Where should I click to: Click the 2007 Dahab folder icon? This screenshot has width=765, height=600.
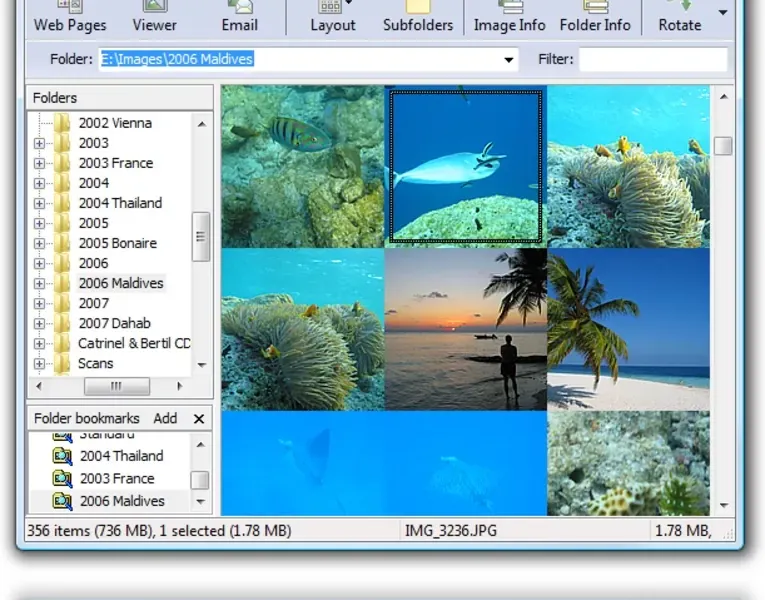click(63, 323)
